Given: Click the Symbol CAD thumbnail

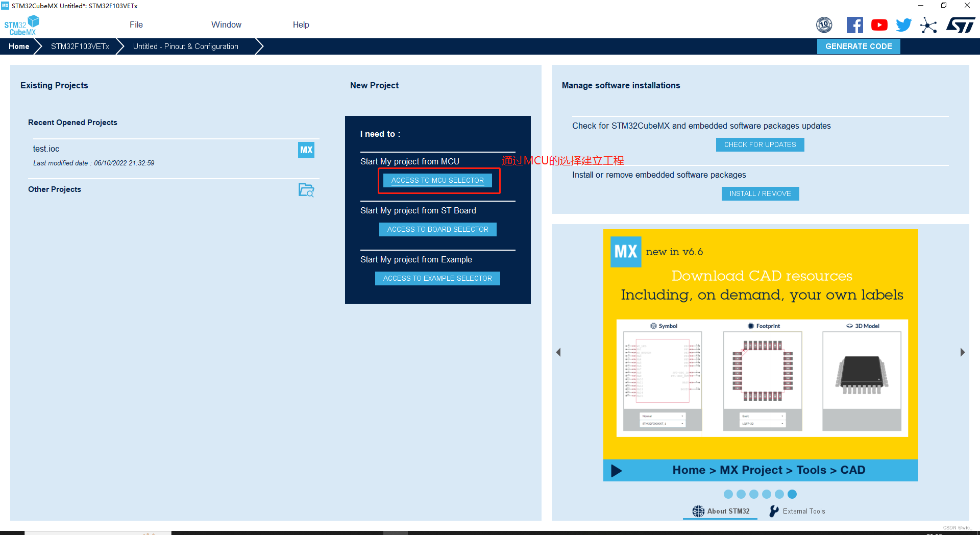Looking at the screenshot, I should pos(663,381).
